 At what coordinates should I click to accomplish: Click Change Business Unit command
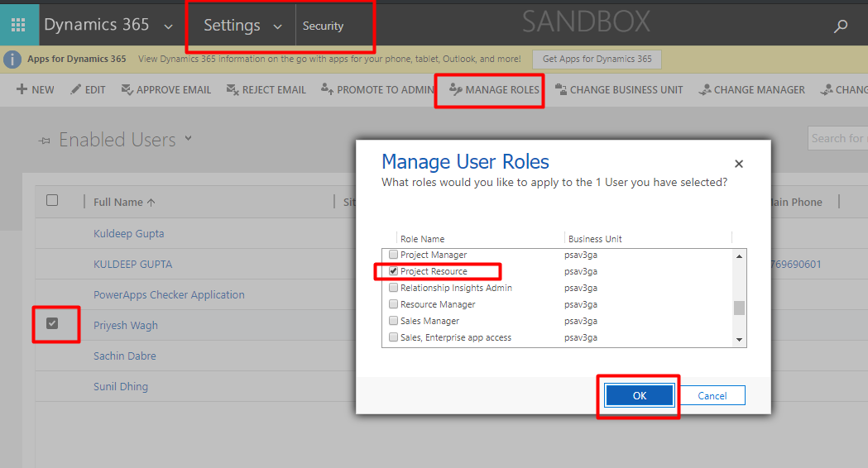tap(619, 89)
